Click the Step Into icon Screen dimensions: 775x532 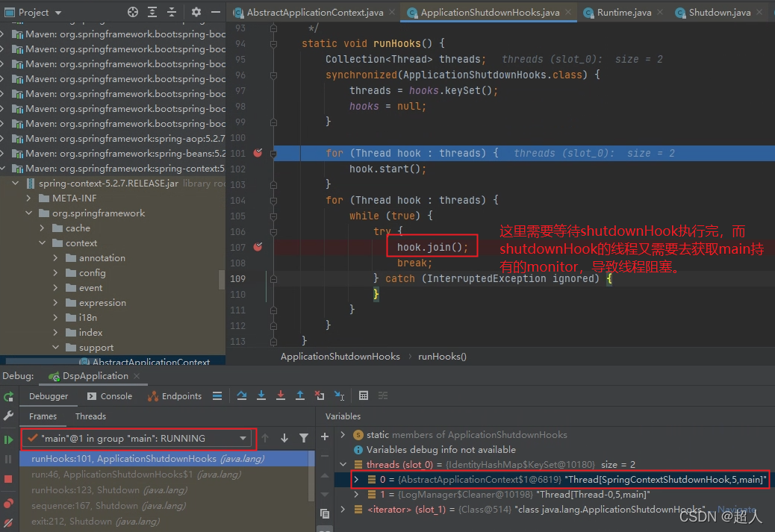(261, 395)
